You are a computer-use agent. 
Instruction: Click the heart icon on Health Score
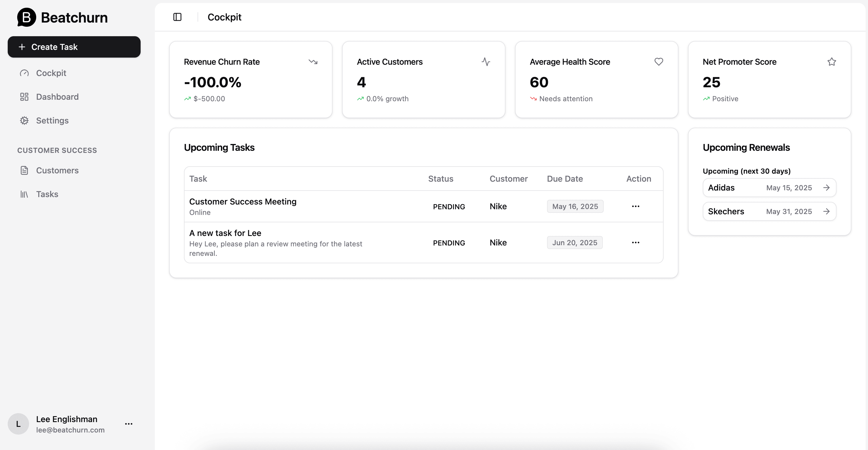(x=658, y=62)
